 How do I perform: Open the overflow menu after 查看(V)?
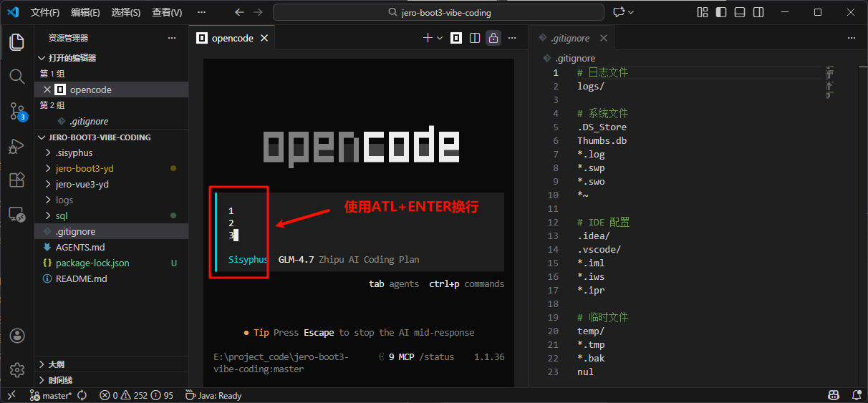tap(201, 12)
